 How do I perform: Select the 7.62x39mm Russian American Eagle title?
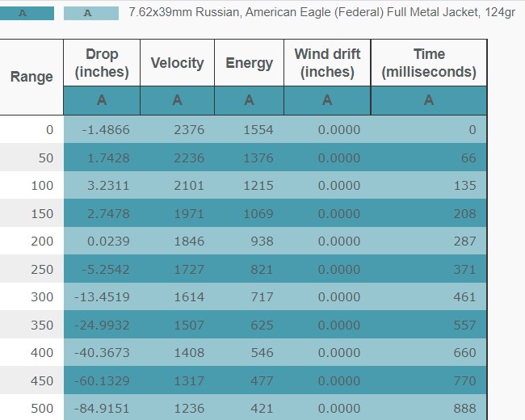[x=321, y=12]
